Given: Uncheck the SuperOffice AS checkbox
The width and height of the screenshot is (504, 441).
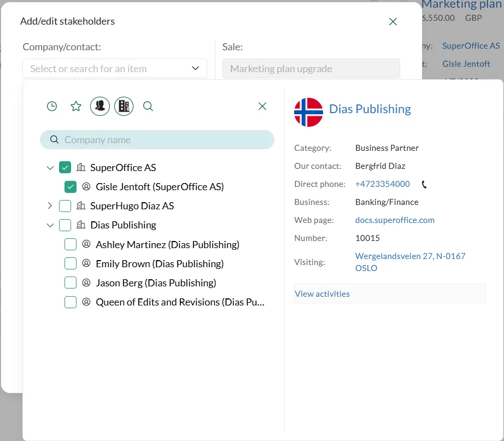Looking at the screenshot, I should (65, 168).
